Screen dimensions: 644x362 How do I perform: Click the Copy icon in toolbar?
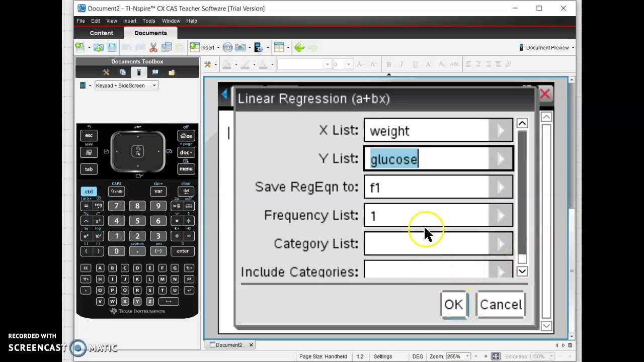tap(166, 47)
